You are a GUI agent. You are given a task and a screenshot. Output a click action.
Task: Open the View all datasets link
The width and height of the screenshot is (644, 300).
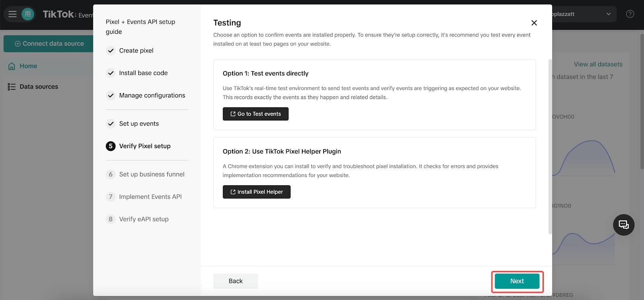pos(598,64)
